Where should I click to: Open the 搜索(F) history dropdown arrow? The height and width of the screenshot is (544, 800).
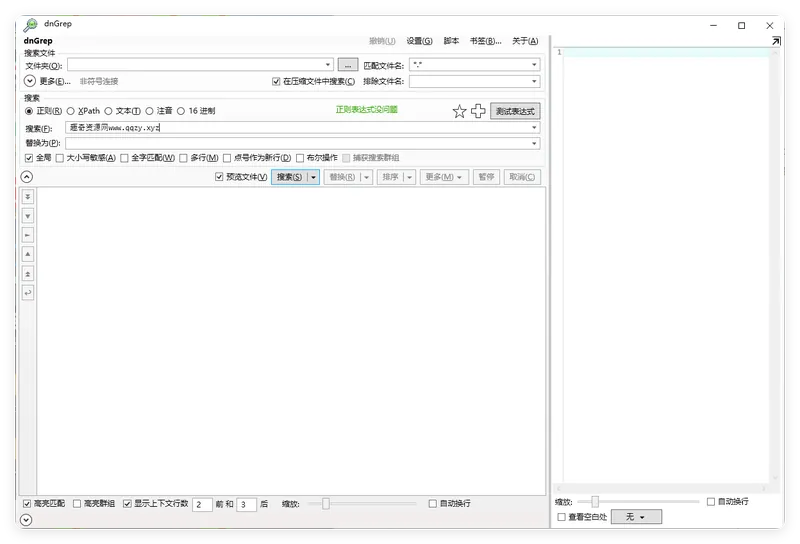click(x=534, y=128)
